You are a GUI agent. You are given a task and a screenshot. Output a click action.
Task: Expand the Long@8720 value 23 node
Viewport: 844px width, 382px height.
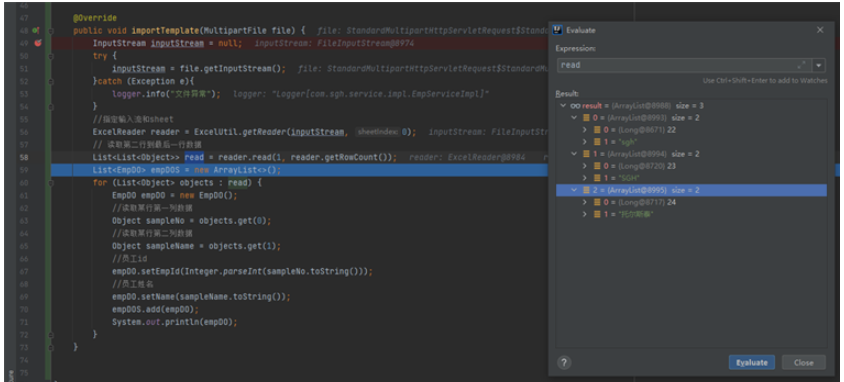[586, 166]
